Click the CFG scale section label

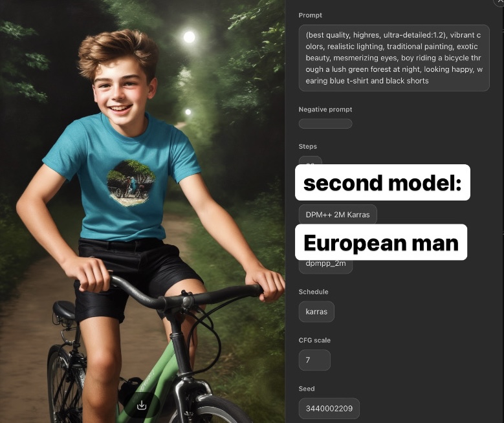[314, 340]
